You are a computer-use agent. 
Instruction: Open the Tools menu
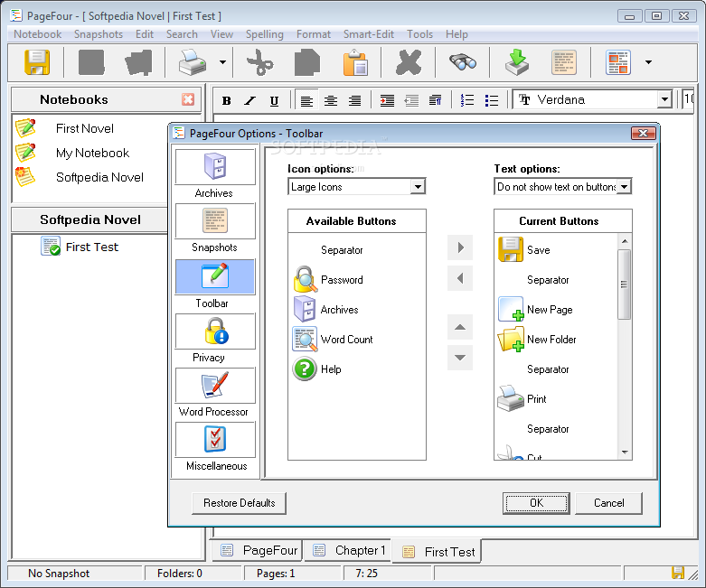[x=419, y=34]
